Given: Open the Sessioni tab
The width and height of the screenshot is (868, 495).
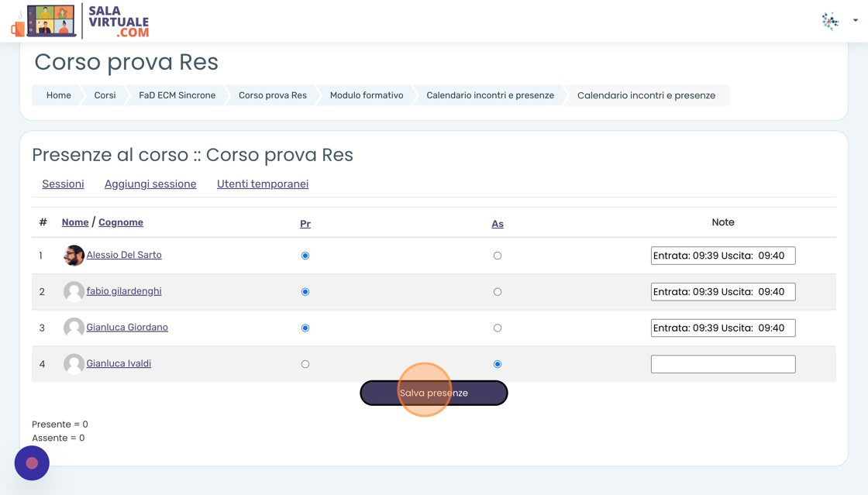Looking at the screenshot, I should click(x=63, y=184).
